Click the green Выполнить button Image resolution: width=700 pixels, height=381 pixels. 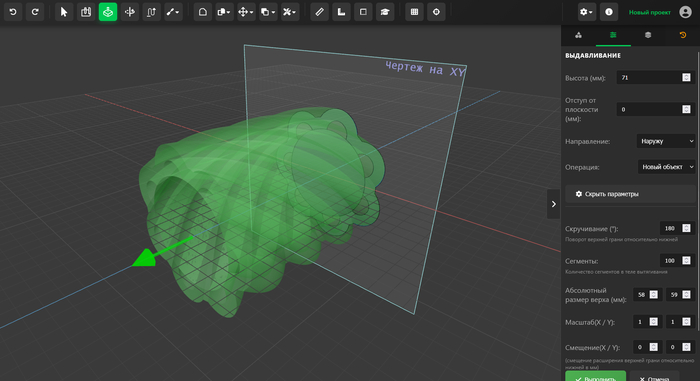click(x=596, y=376)
